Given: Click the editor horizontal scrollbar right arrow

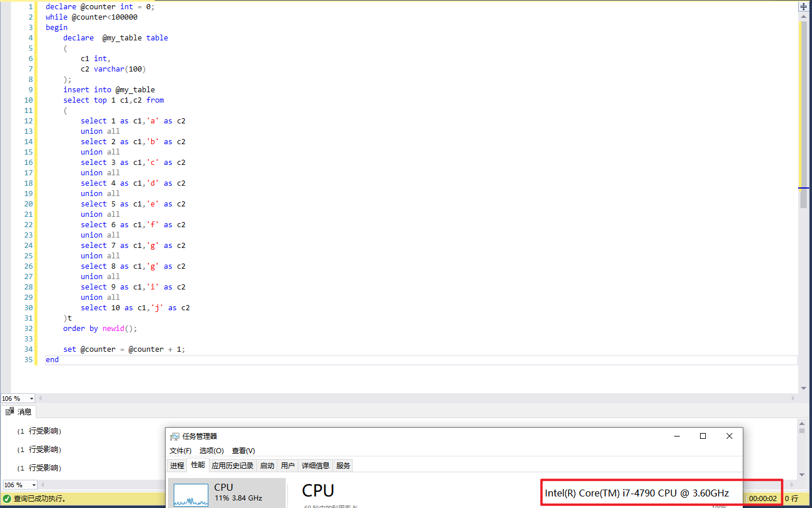Looking at the screenshot, I should tap(793, 398).
